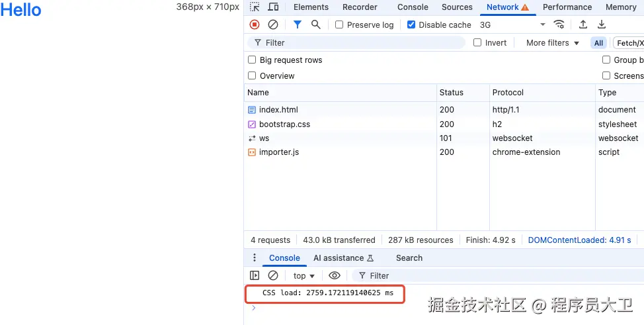The height and width of the screenshot is (325, 644).
Task: Select the importer.js request row
Action: tap(444, 152)
